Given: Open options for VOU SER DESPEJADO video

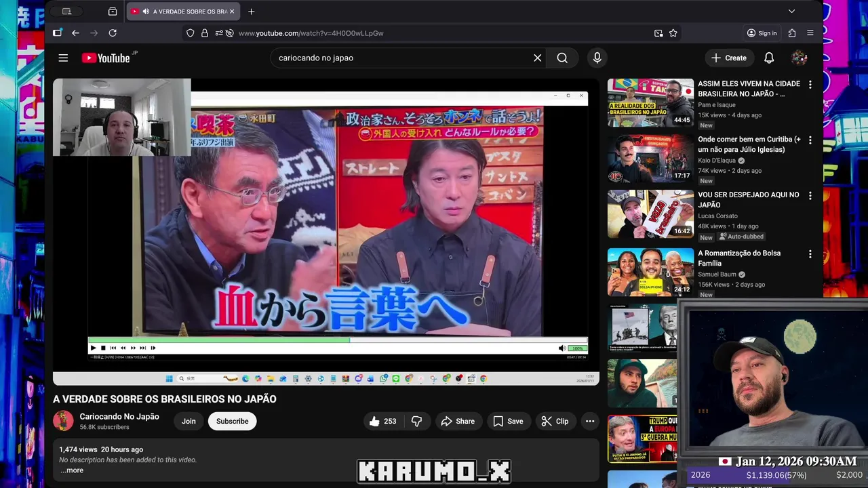Looking at the screenshot, I should pos(810,196).
